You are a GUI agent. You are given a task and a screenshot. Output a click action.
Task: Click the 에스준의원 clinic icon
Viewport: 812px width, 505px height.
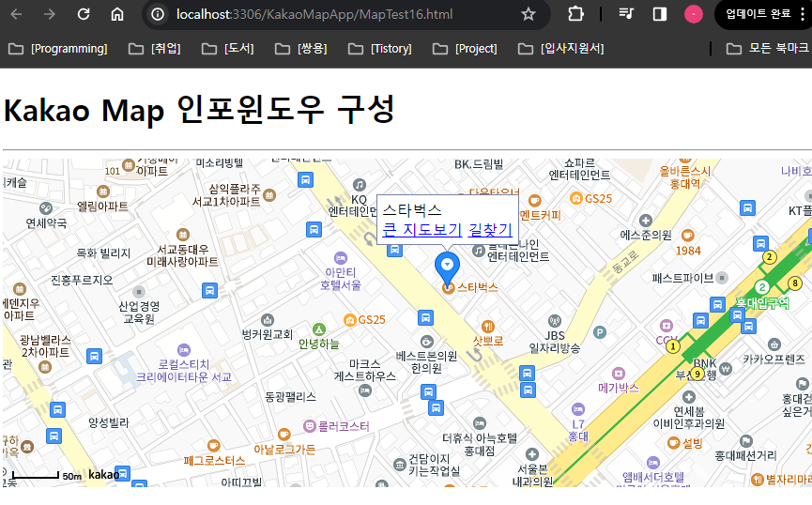pyautogui.click(x=645, y=221)
